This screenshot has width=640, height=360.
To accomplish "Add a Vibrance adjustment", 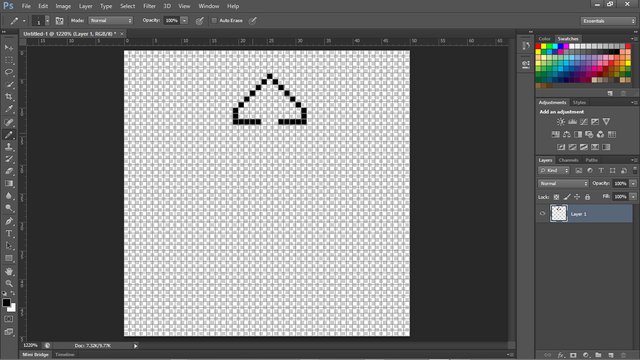I will click(606, 122).
